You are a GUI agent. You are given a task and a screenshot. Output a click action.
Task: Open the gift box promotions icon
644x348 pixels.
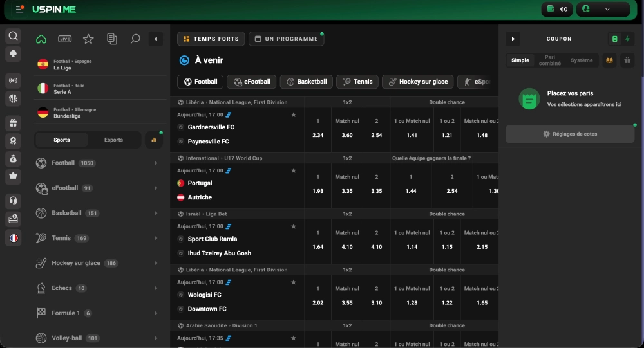point(13,123)
